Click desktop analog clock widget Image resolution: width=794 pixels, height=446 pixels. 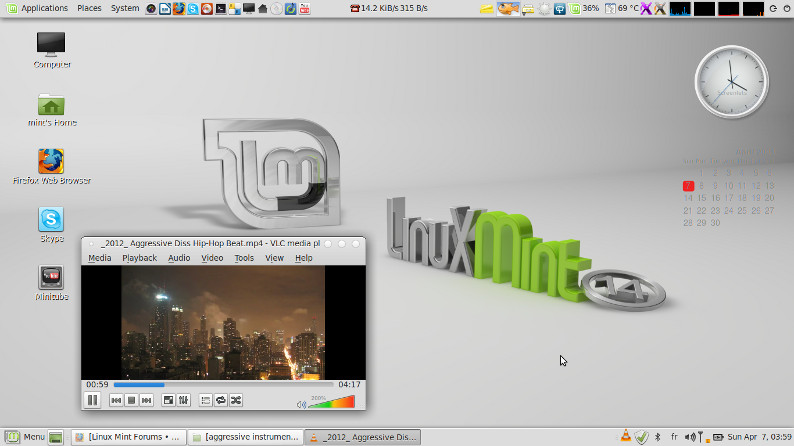click(x=731, y=82)
